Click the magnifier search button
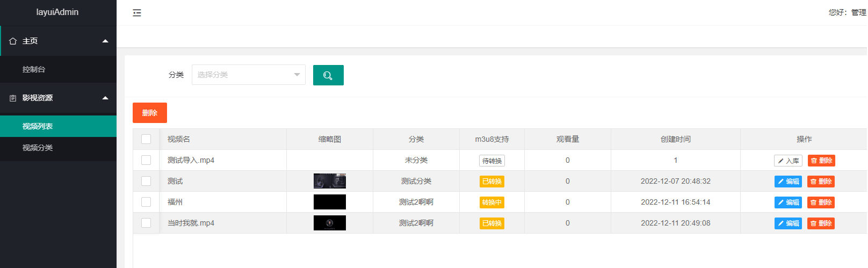Image resolution: width=868 pixels, height=268 pixels. 328,75
